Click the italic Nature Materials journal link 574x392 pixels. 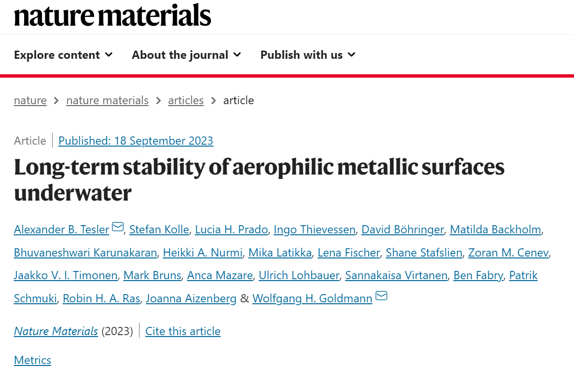click(56, 331)
